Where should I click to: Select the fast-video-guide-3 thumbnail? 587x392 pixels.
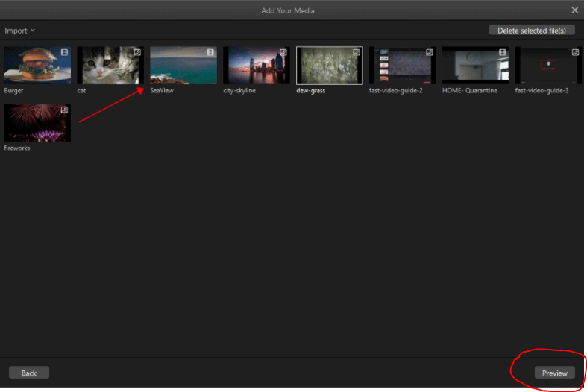(x=548, y=65)
